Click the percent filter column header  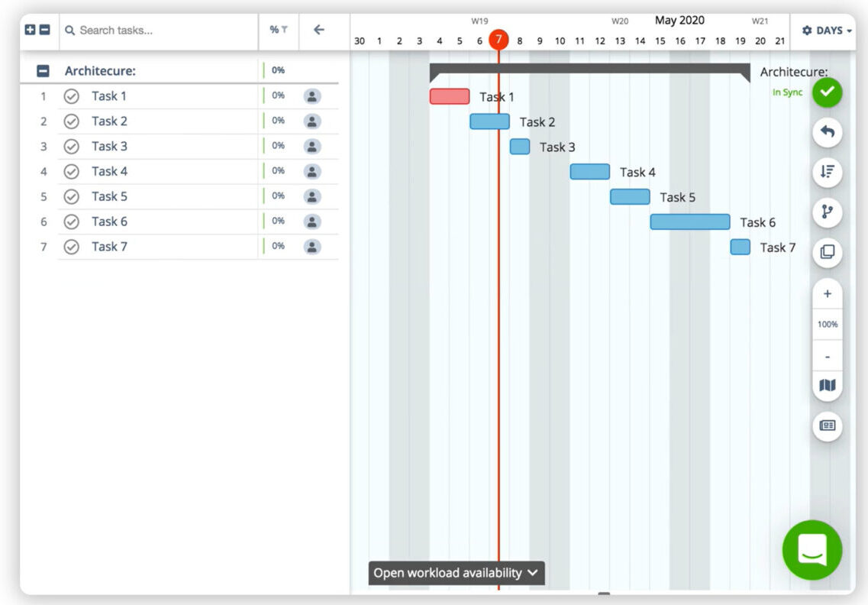[278, 30]
